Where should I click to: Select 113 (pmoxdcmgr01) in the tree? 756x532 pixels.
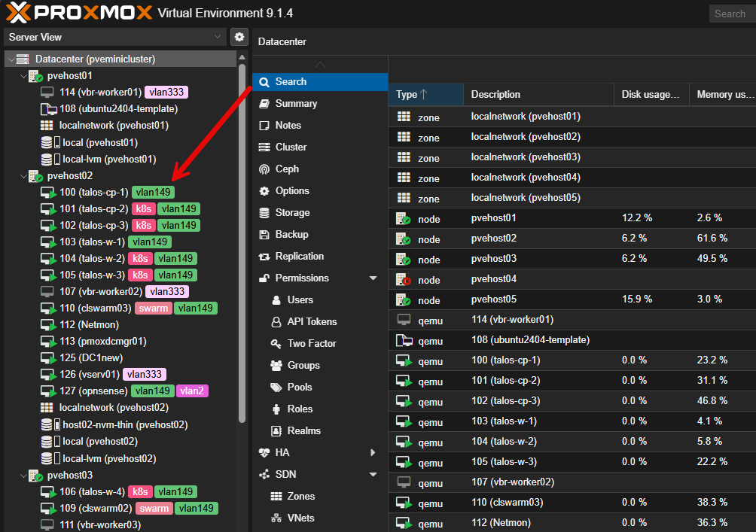(103, 341)
